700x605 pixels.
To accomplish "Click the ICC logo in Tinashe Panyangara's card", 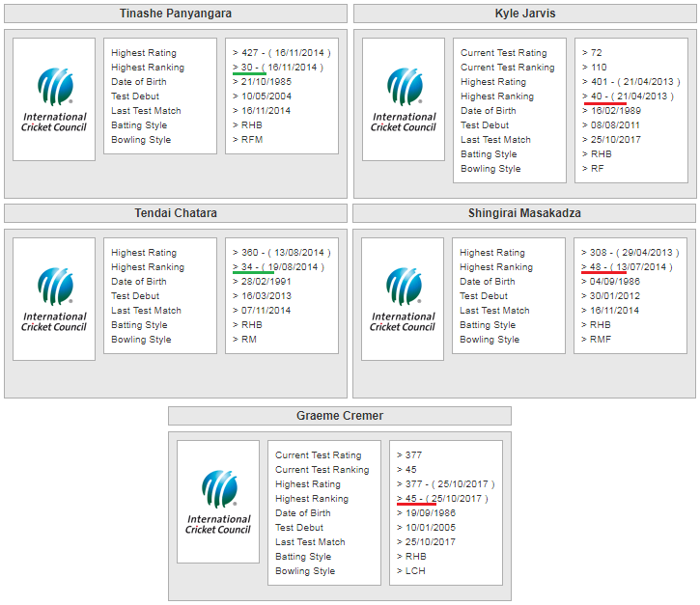I will point(54,98).
